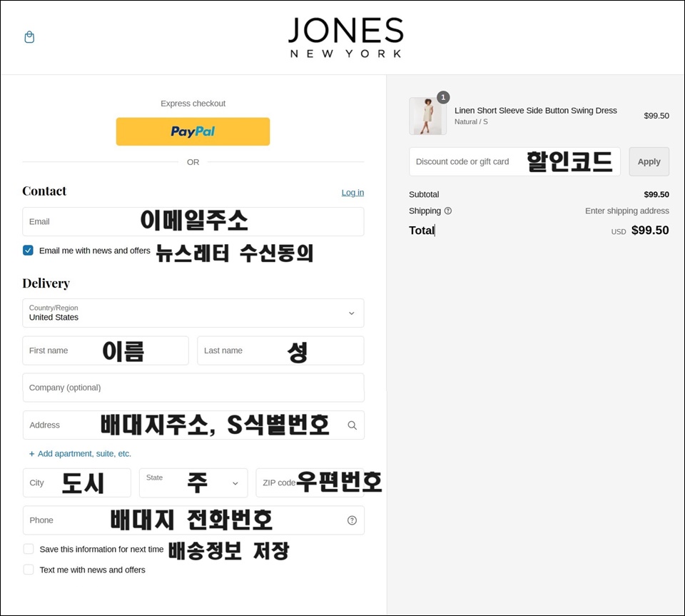685x616 pixels.
Task: Expand Add apartment, suite, etc.
Action: (80, 454)
